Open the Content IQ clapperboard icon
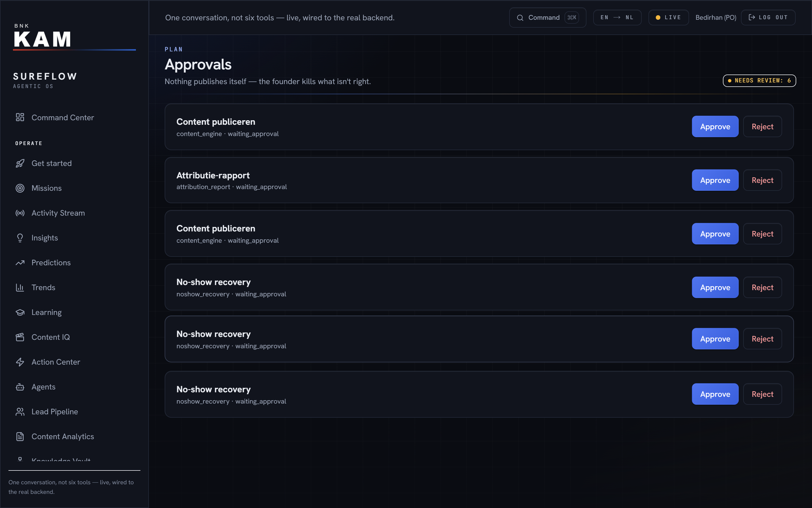Image resolution: width=812 pixels, height=508 pixels. click(20, 337)
